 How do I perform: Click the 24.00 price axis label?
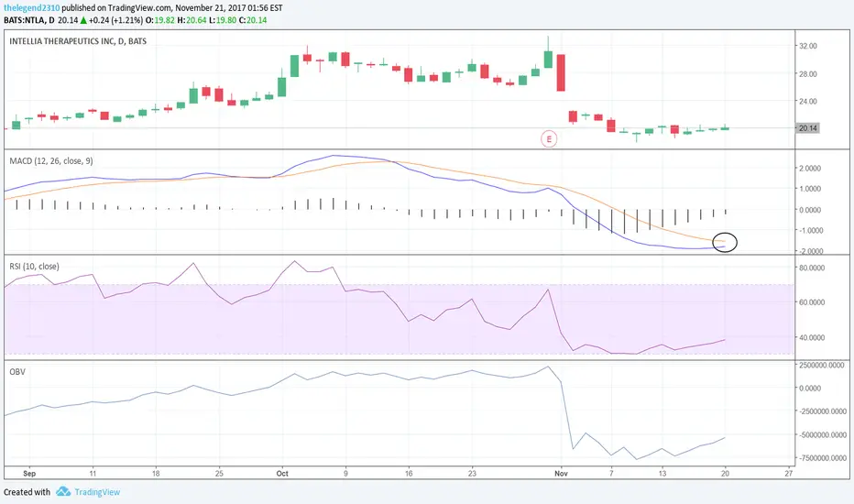point(807,101)
